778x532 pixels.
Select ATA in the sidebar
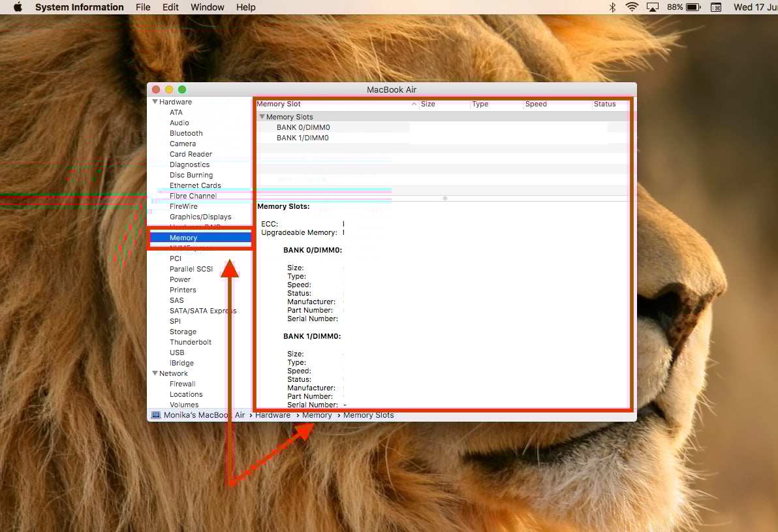pyautogui.click(x=176, y=112)
